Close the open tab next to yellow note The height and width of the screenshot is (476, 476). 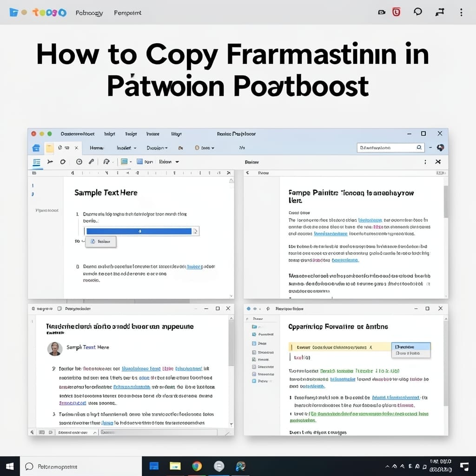[77, 148]
